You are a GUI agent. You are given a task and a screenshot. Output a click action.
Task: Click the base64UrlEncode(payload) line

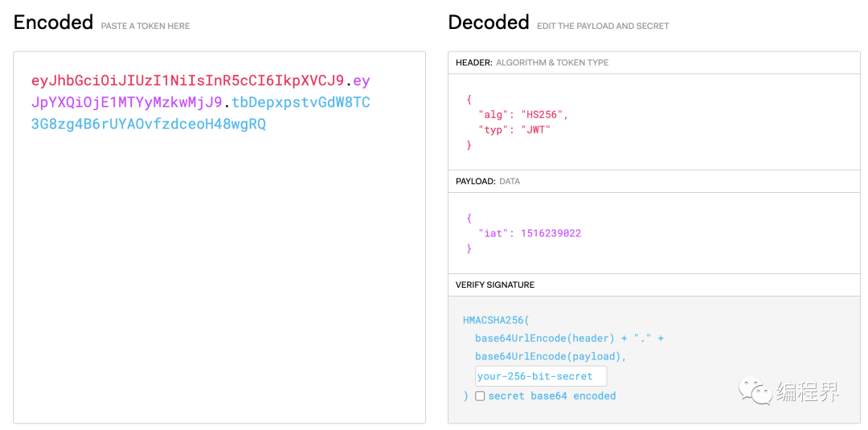coord(550,356)
